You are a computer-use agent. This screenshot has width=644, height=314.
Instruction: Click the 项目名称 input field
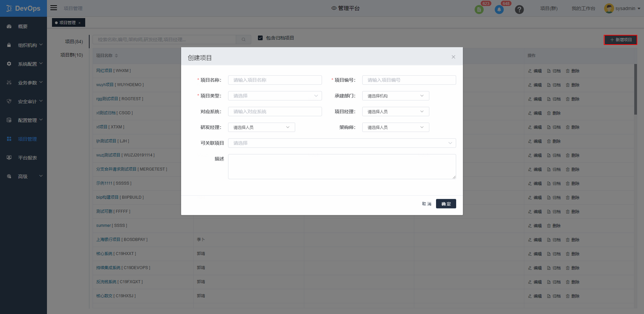[x=275, y=80]
